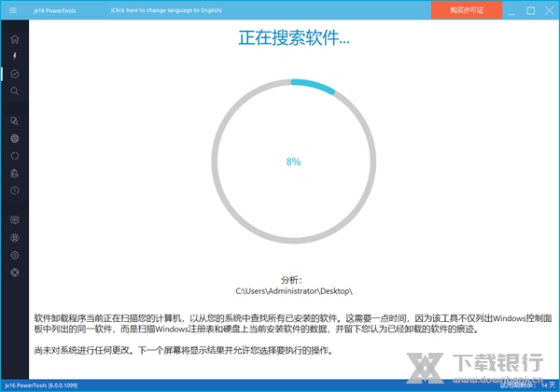Click the analyzed path C:\Users\Administrator\Desktop\

coord(293,291)
